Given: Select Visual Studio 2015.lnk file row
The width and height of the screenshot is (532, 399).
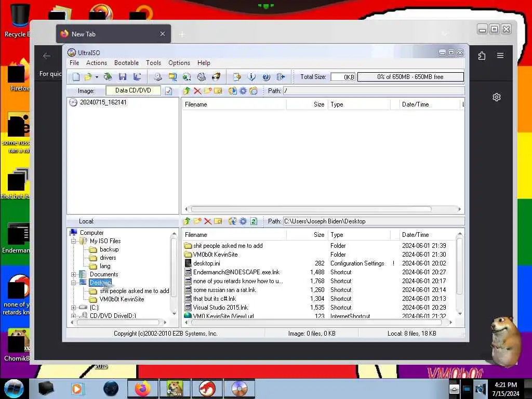Looking at the screenshot, I should (x=220, y=308).
